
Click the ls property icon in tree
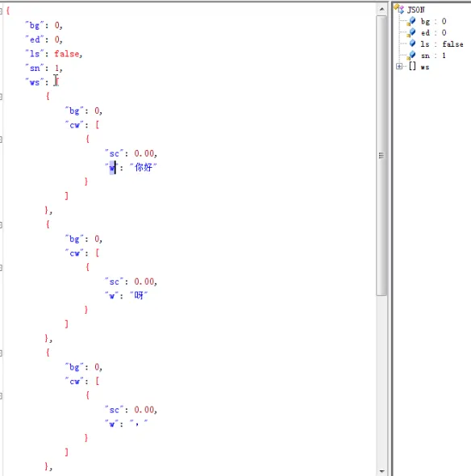click(x=412, y=44)
